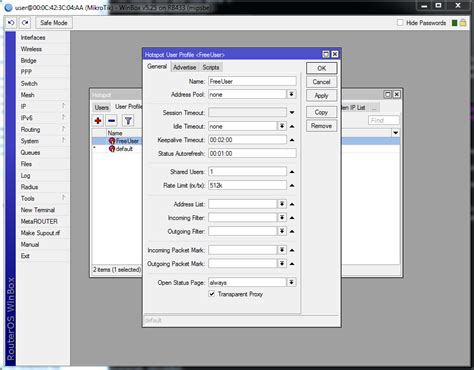Open the Idle Timeout dropdown
Viewport: 474px width, 370px height.
click(282, 126)
